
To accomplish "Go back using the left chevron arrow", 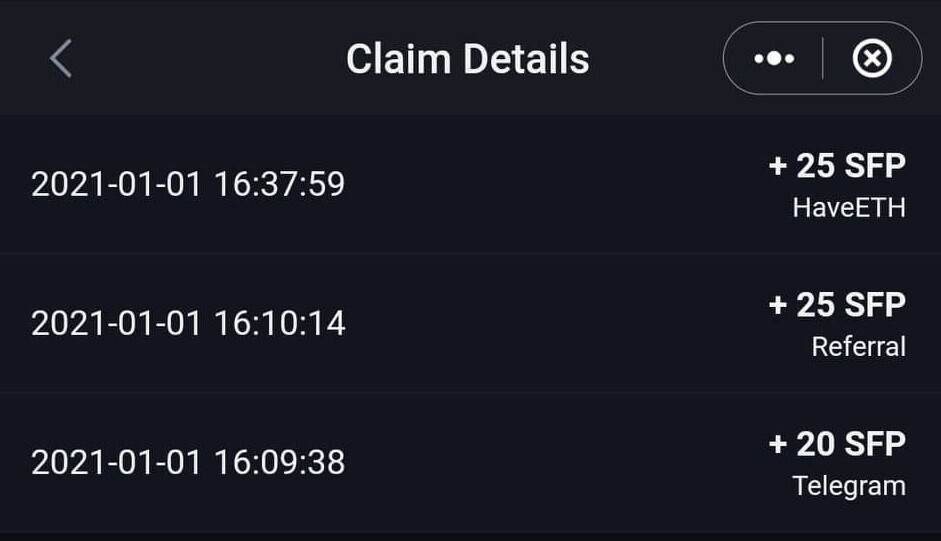I will (x=61, y=58).
